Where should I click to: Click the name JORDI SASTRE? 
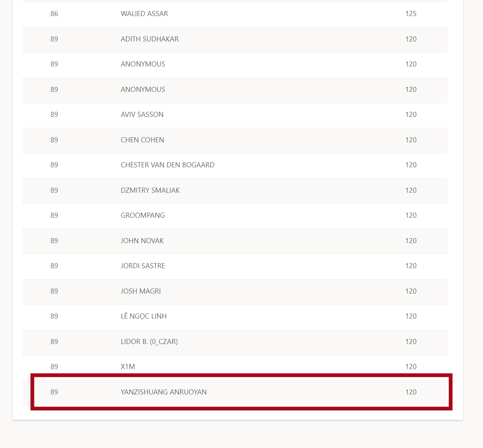(143, 266)
